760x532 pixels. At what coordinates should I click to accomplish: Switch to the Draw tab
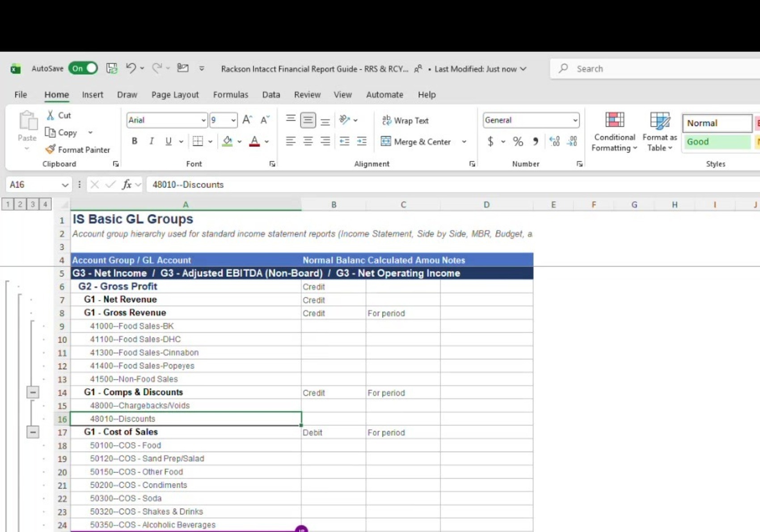tap(127, 94)
